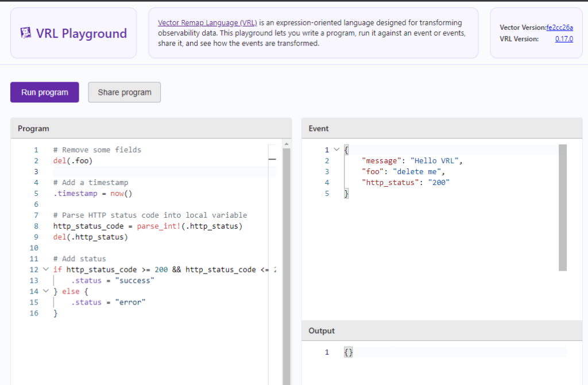Select the Program panel header
Image resolution: width=588 pixels, height=385 pixels.
coord(33,128)
